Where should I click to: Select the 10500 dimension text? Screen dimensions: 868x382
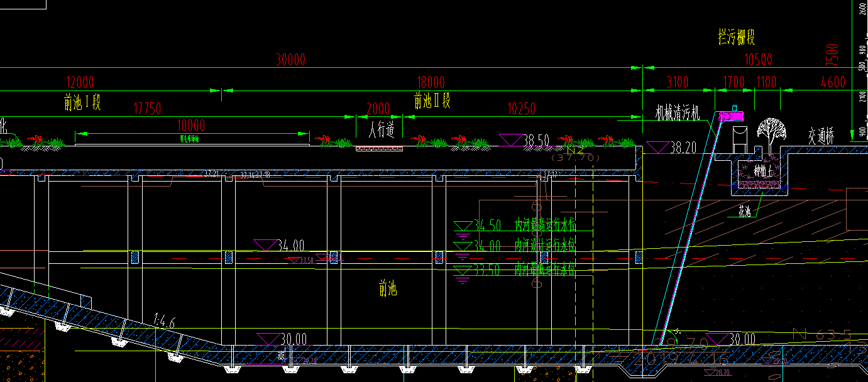(757, 60)
